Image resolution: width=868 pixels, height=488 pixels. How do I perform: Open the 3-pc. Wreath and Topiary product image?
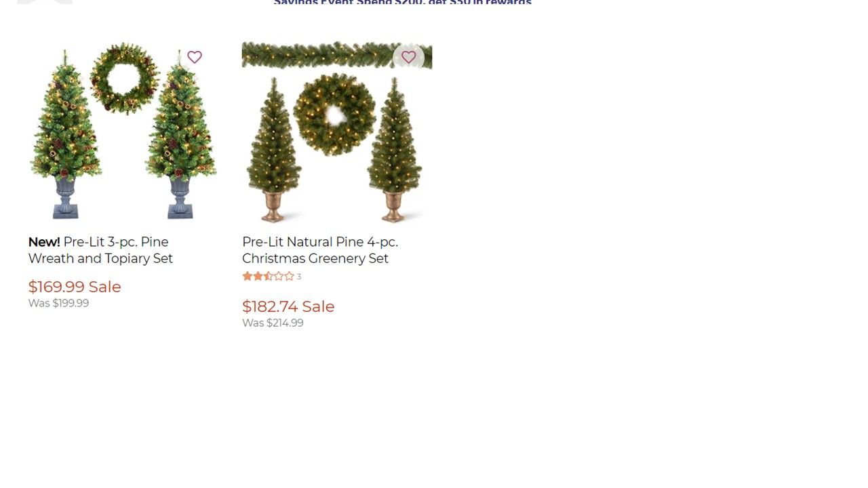(x=123, y=131)
